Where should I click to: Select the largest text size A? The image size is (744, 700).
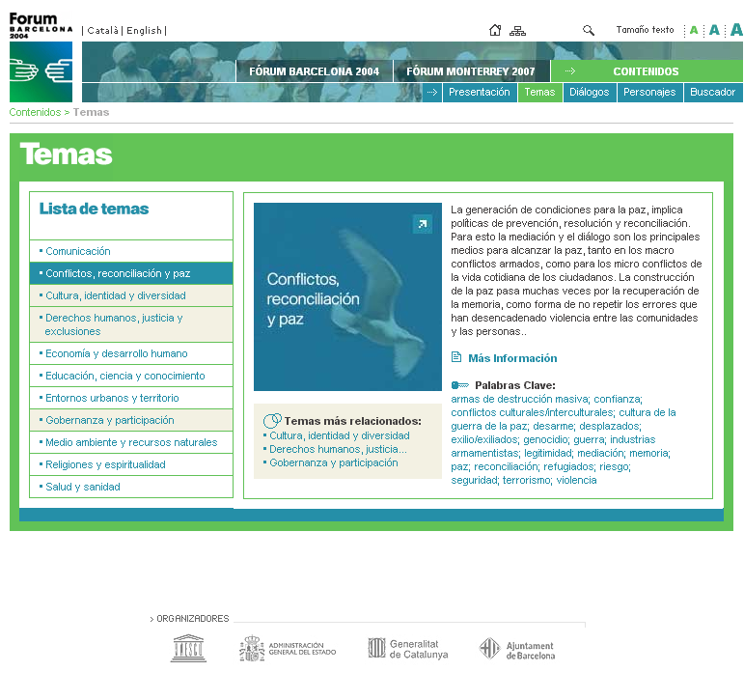736,30
